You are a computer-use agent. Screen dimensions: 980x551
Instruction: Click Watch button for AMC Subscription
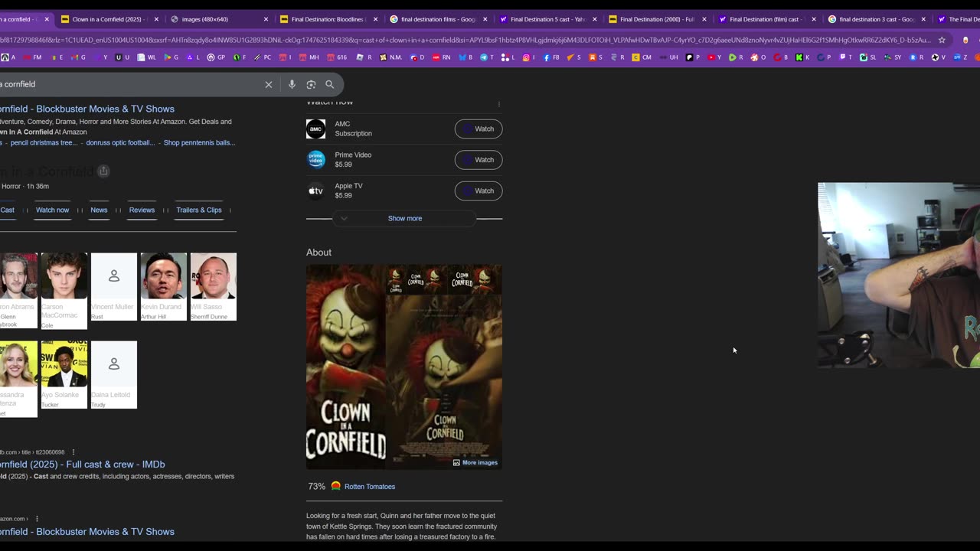(x=479, y=129)
